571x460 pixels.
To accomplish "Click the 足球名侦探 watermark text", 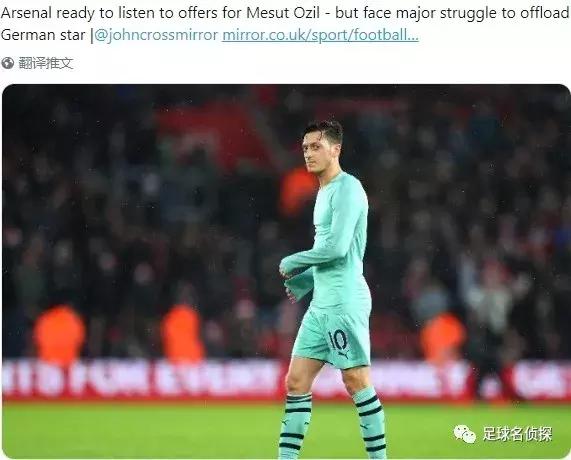I will point(517,434).
